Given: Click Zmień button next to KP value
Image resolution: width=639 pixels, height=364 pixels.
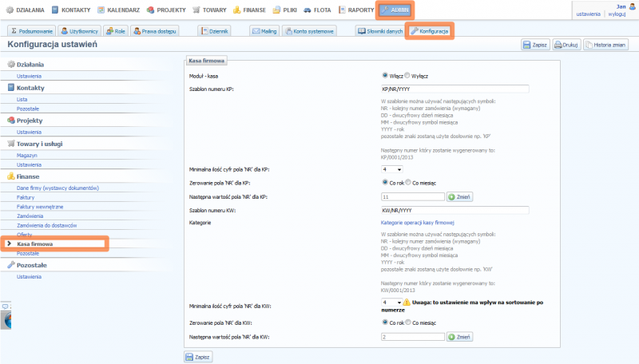Looking at the screenshot, I should click(460, 196).
